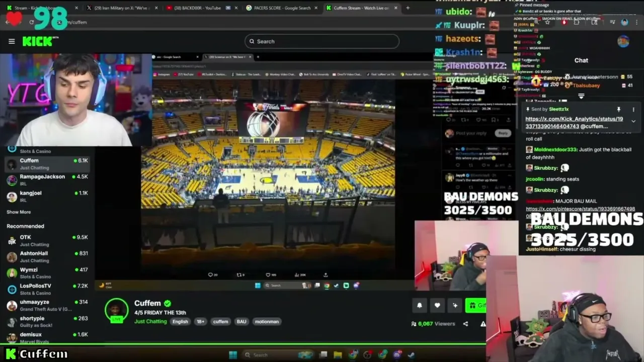The width and height of the screenshot is (644, 362).
Task: Open the Kick account avatar menu
Action: pyautogui.click(x=623, y=41)
